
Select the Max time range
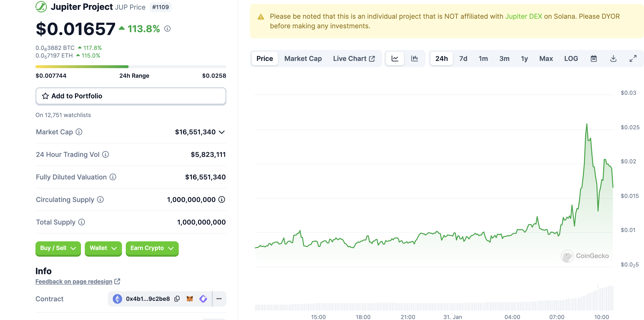coord(546,59)
